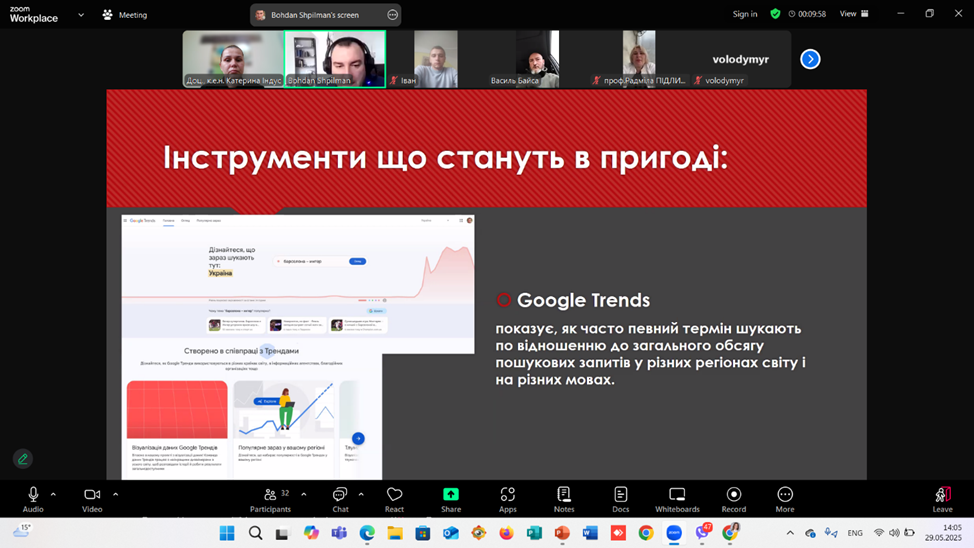Open AnyDesk from the taskbar
The width and height of the screenshot is (974, 548).
[x=618, y=533]
